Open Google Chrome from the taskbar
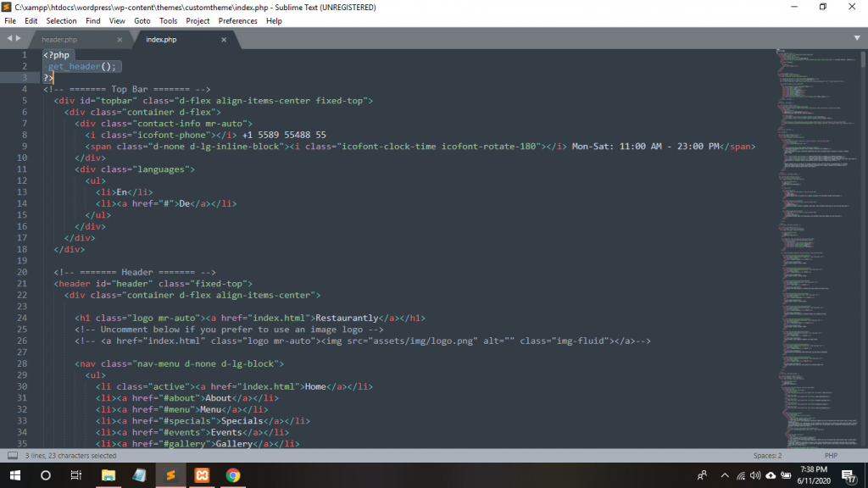 tap(233, 475)
